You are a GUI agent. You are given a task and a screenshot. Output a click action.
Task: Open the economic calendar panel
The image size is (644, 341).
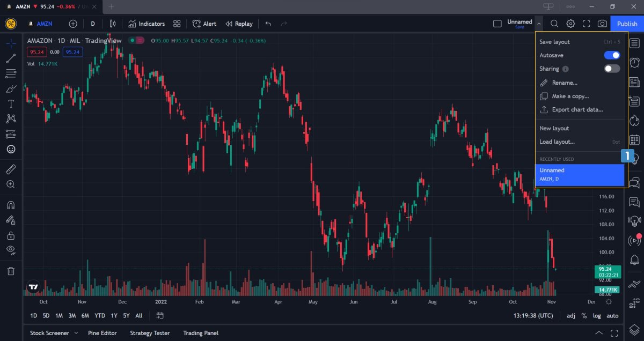[634, 139]
